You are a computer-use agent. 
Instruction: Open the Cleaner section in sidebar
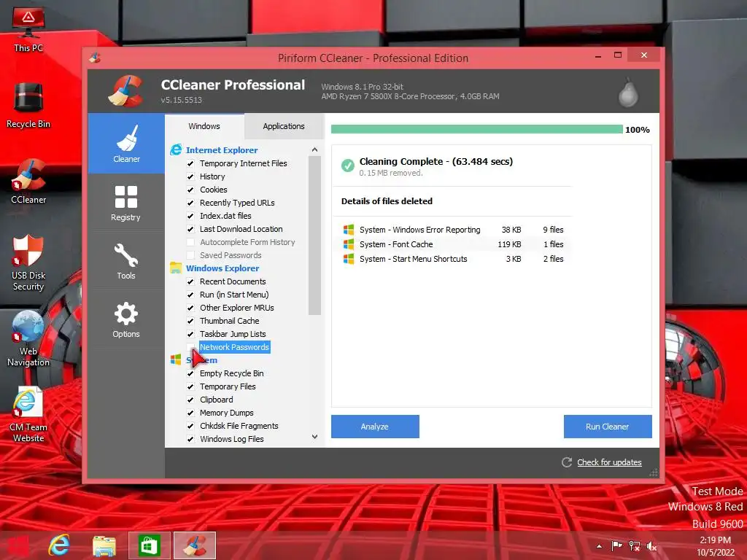[x=126, y=144]
